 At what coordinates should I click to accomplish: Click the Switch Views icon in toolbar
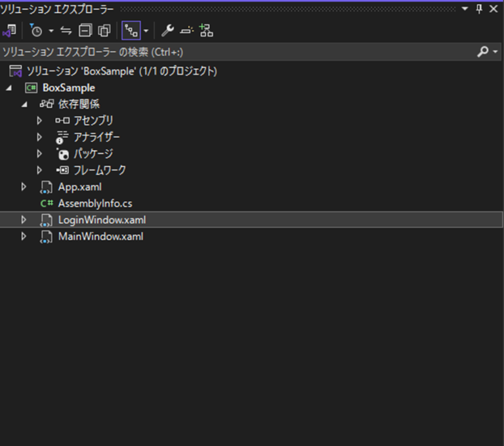tap(10, 30)
